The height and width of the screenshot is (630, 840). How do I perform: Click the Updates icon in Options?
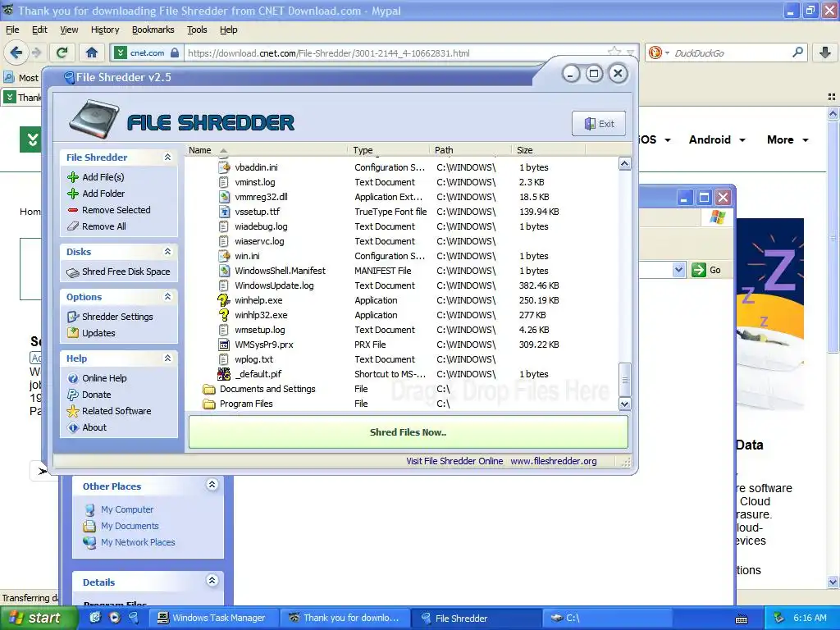pyautogui.click(x=73, y=333)
